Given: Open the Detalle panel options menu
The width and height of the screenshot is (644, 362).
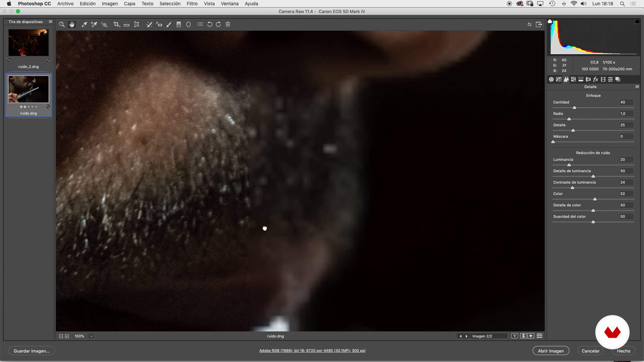Looking at the screenshot, I should pyautogui.click(x=637, y=87).
